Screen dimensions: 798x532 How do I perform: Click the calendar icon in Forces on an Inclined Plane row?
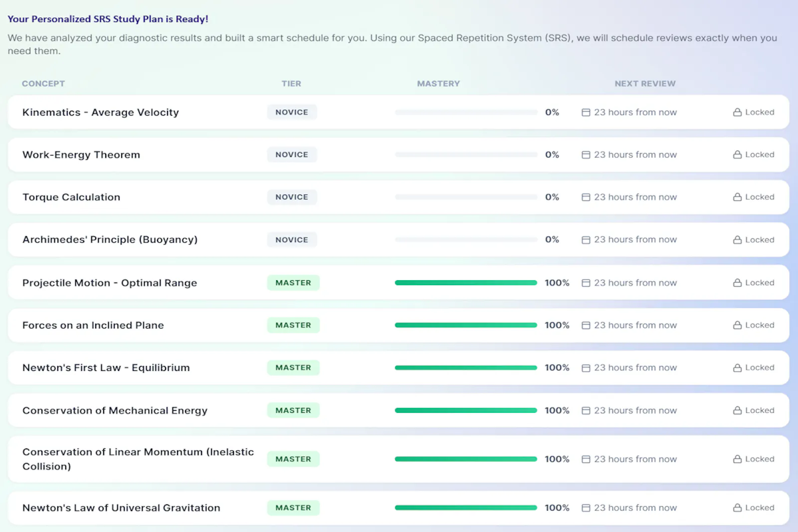pos(586,325)
